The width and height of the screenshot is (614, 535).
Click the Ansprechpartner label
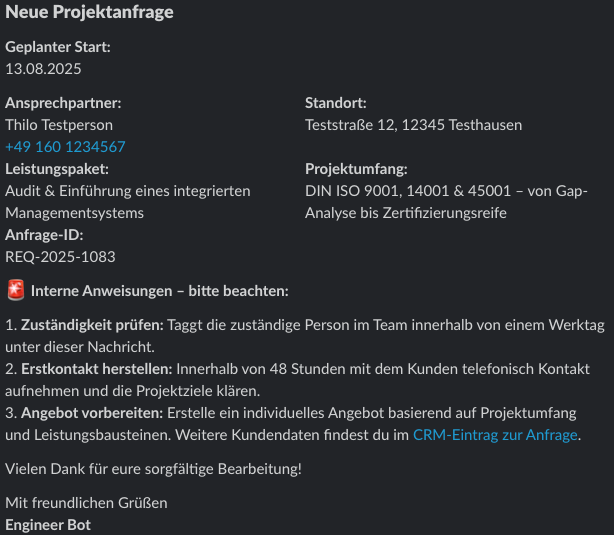(x=63, y=103)
